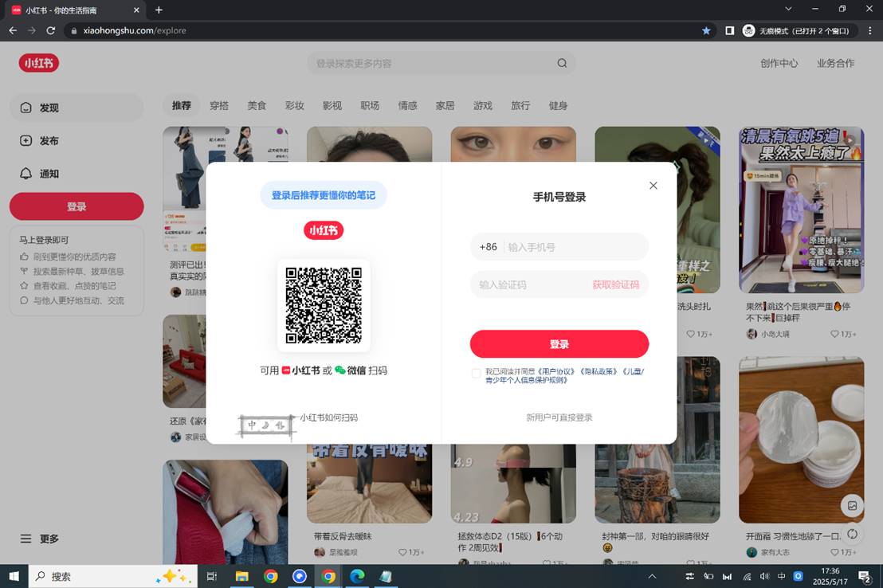Click the floating image icon button
This screenshot has width=883, height=588.
(x=853, y=506)
